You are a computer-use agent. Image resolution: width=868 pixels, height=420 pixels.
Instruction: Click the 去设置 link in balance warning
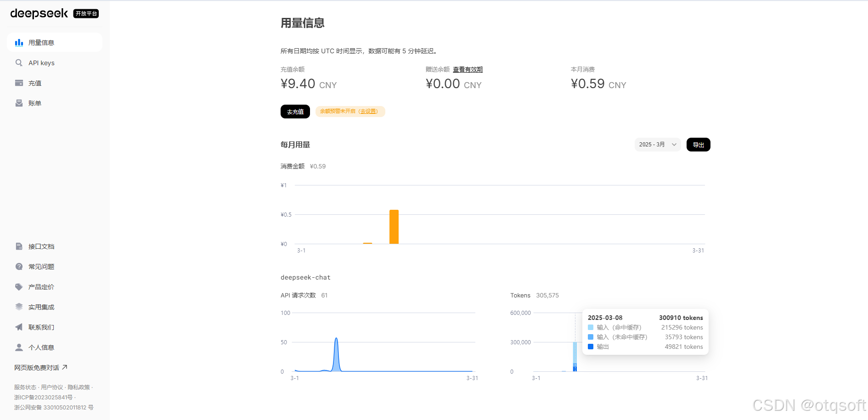click(x=368, y=112)
